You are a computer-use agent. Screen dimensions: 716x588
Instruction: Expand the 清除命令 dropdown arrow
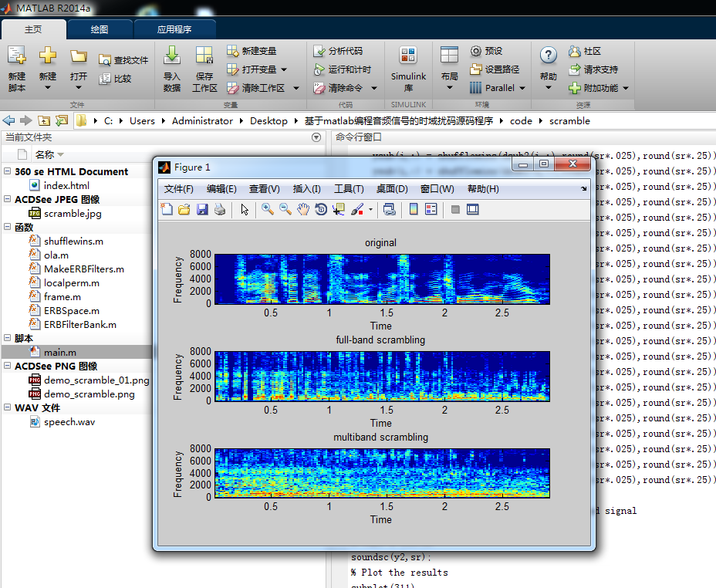coord(374,88)
